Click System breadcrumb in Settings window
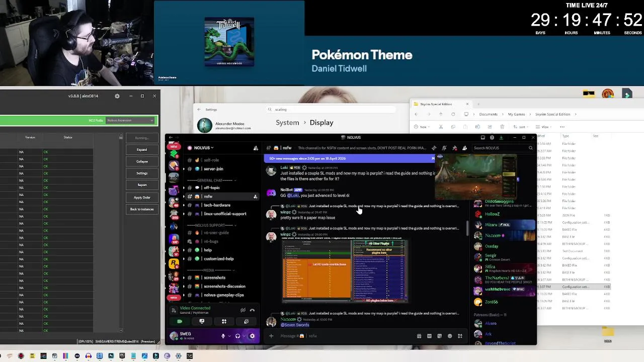This screenshot has width=644, height=362. point(287,123)
